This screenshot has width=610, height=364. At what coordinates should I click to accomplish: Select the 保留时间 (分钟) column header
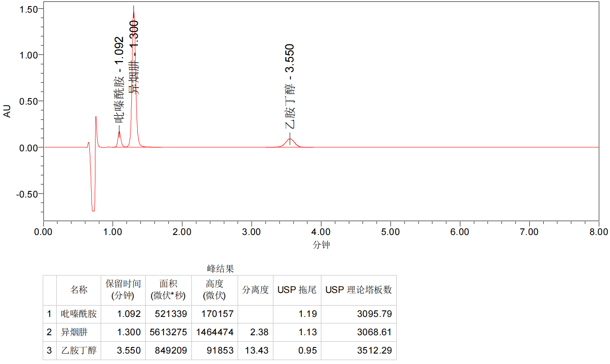point(123,290)
